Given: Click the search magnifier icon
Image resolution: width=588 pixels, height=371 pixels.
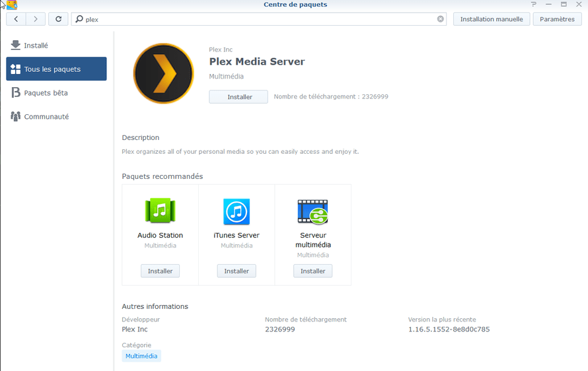Looking at the screenshot, I should (79, 18).
